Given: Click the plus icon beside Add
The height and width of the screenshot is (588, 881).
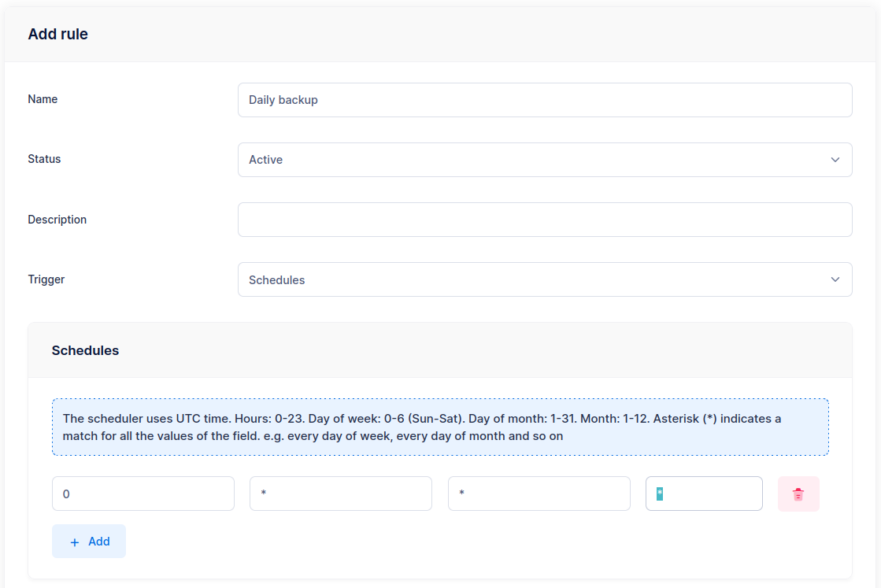Looking at the screenshot, I should (x=75, y=542).
